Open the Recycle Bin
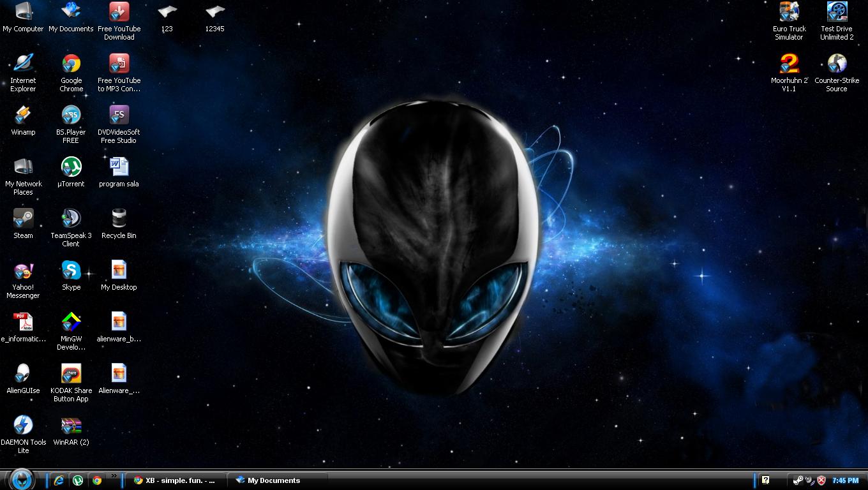The image size is (868, 490). (x=119, y=224)
